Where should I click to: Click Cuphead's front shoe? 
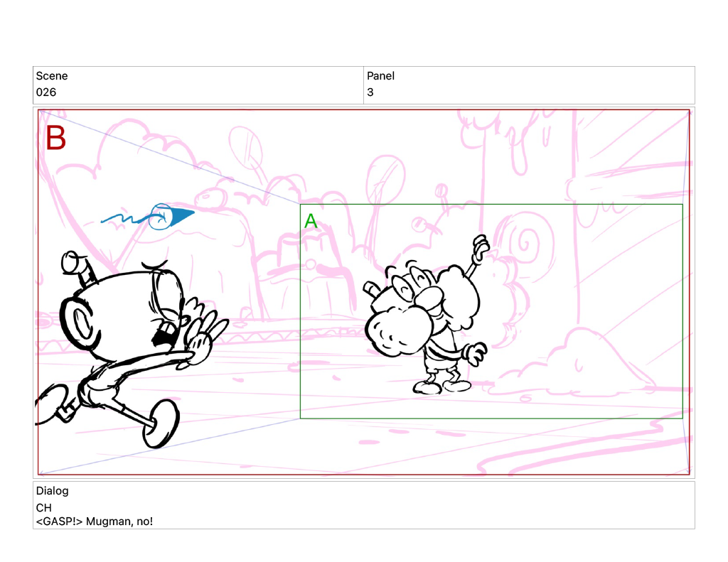click(161, 425)
